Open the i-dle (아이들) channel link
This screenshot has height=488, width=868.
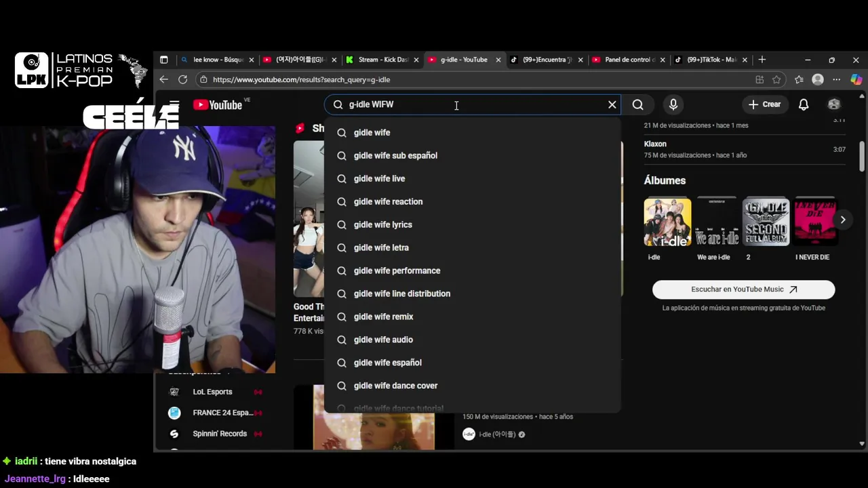click(497, 434)
